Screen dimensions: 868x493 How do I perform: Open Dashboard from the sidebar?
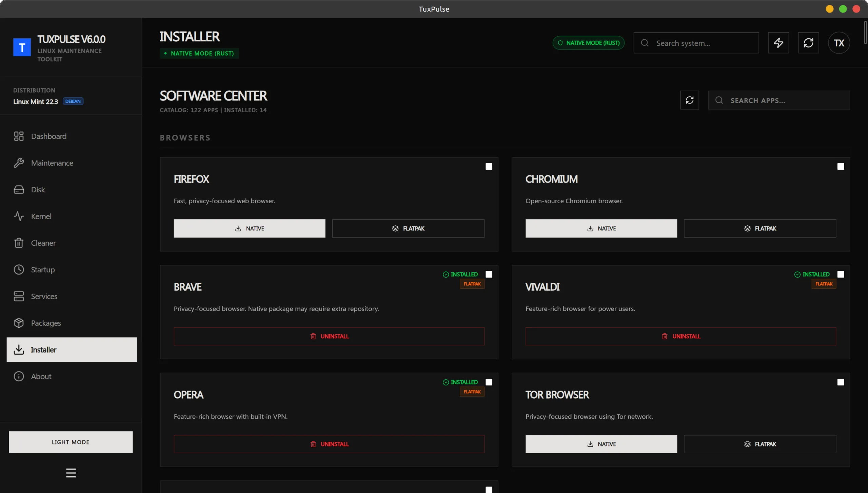[48, 136]
